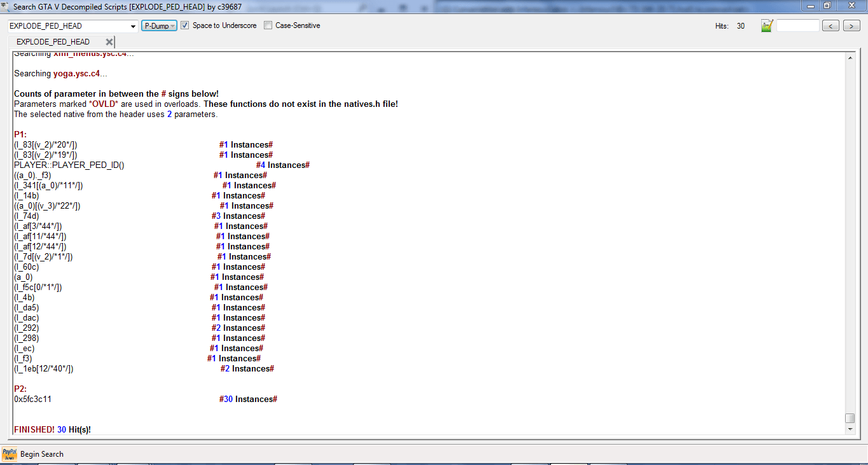Image resolution: width=868 pixels, height=465 pixels.
Task: Click the highlight icon beside Hits count
Action: pos(766,26)
